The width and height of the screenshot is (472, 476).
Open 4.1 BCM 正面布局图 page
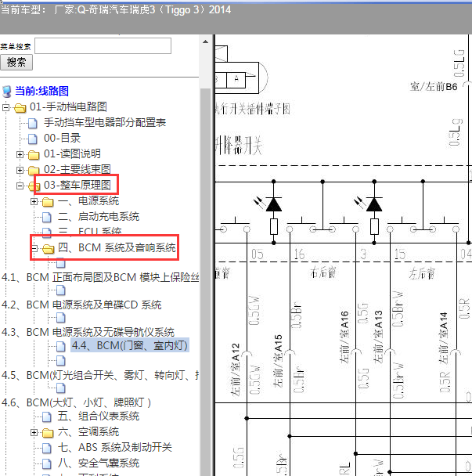[x=100, y=277]
